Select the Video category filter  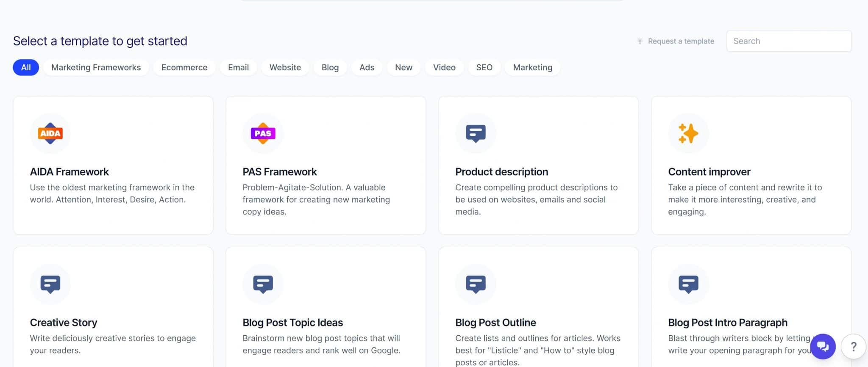(x=444, y=67)
